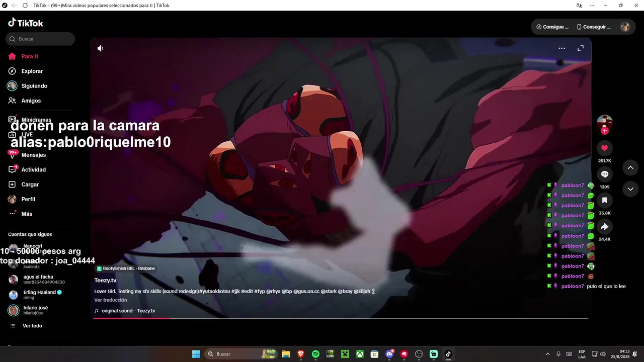Open the video creator's avatar
Viewport: 644px width, 362px height.
604,123
